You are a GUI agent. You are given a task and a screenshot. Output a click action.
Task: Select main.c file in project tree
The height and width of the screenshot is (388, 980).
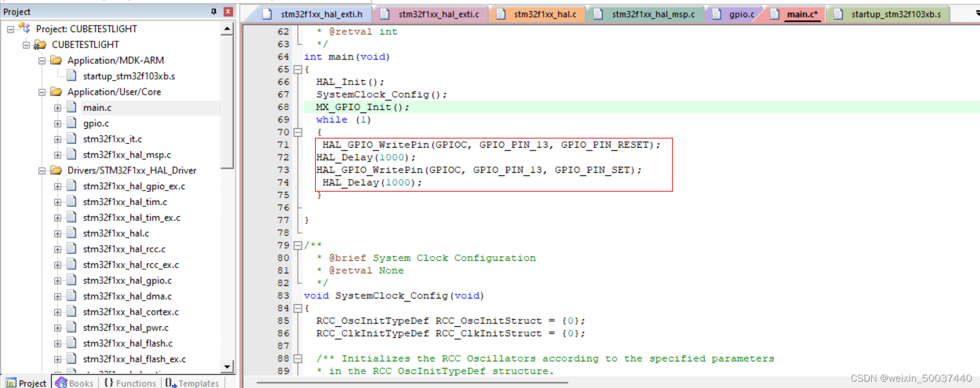pyautogui.click(x=97, y=108)
